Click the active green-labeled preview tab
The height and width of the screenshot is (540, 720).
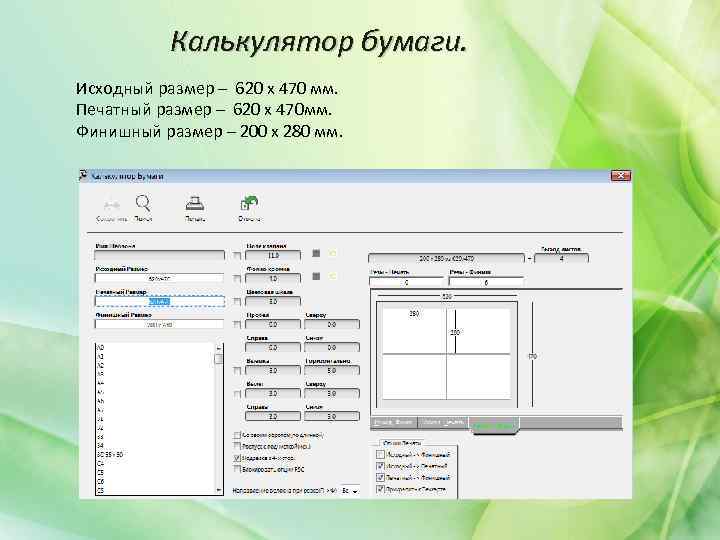coord(494,426)
